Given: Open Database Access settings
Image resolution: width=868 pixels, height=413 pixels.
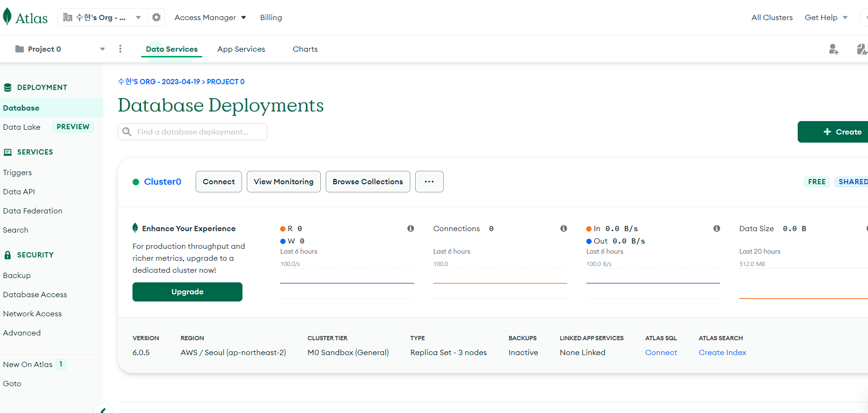Looking at the screenshot, I should coord(35,294).
